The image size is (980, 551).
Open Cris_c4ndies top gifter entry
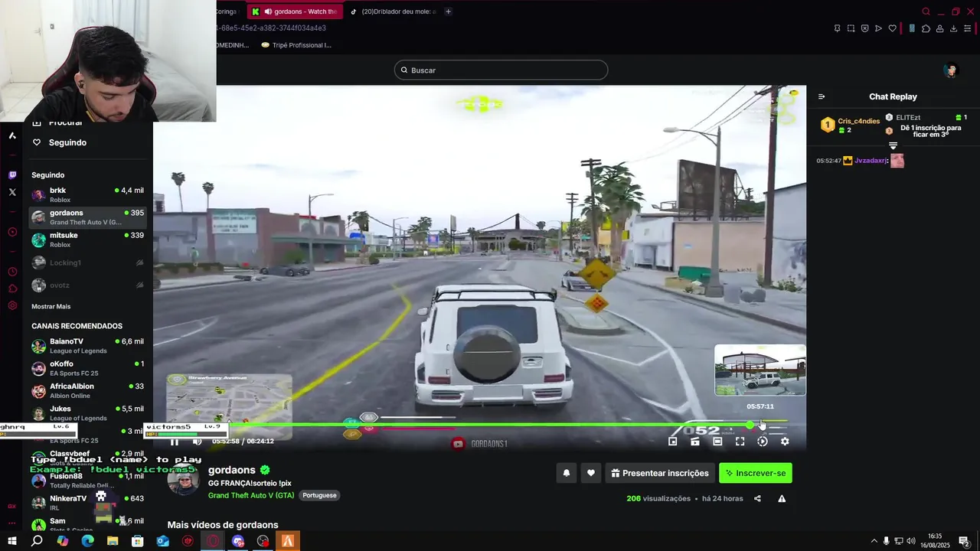click(x=850, y=126)
